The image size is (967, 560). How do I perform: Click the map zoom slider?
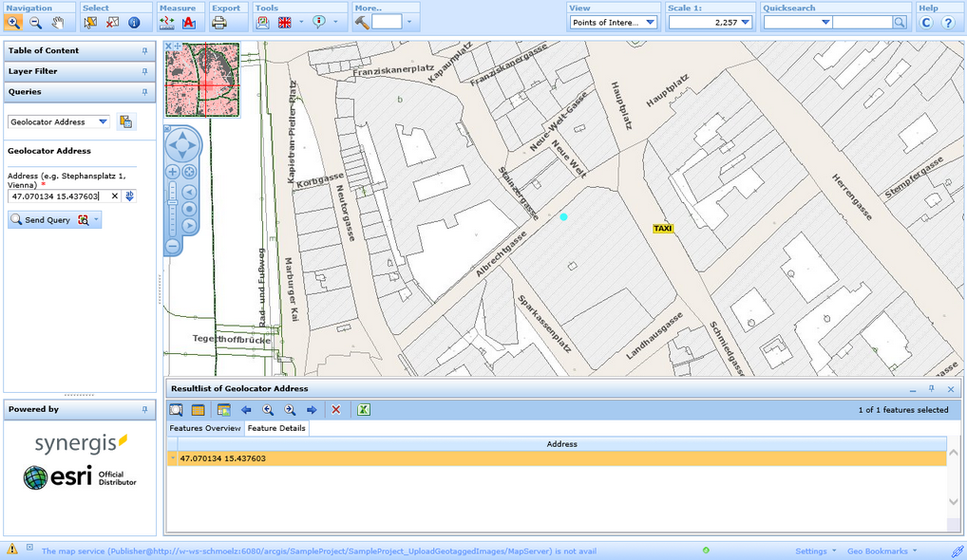coord(173,204)
